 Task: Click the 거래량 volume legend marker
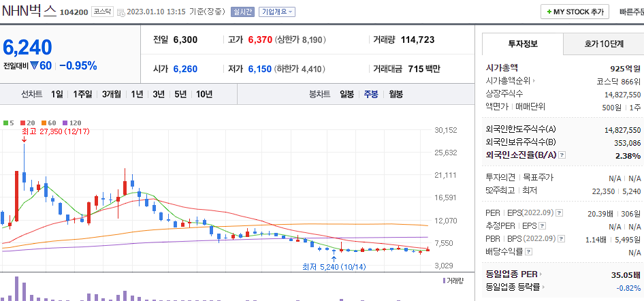[444, 281]
